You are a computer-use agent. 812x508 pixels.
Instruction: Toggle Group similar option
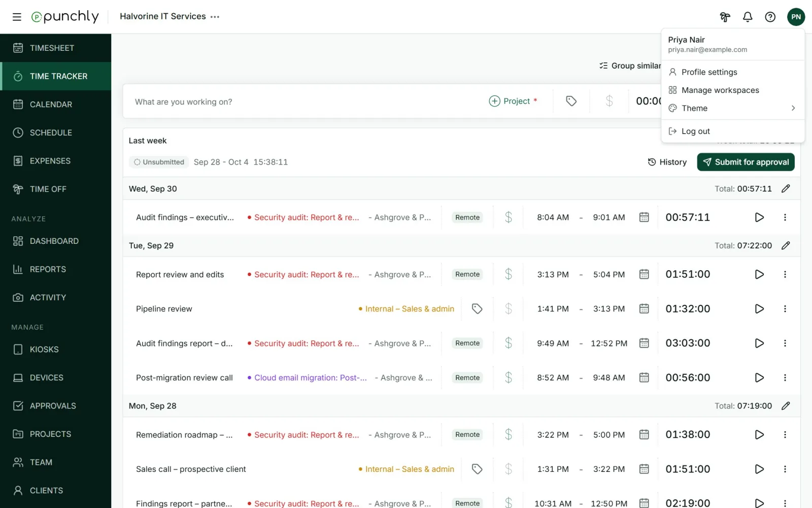click(x=630, y=66)
